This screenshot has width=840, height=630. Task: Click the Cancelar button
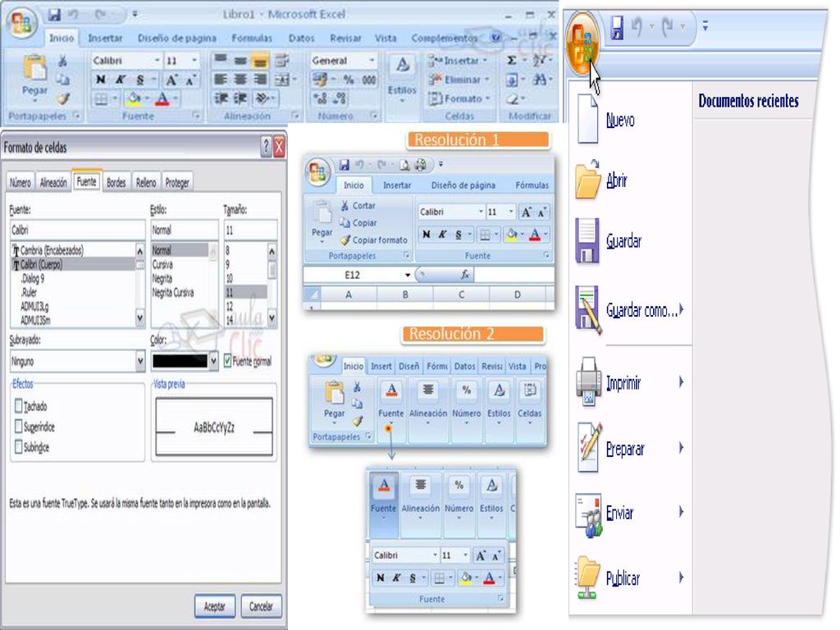(x=261, y=606)
